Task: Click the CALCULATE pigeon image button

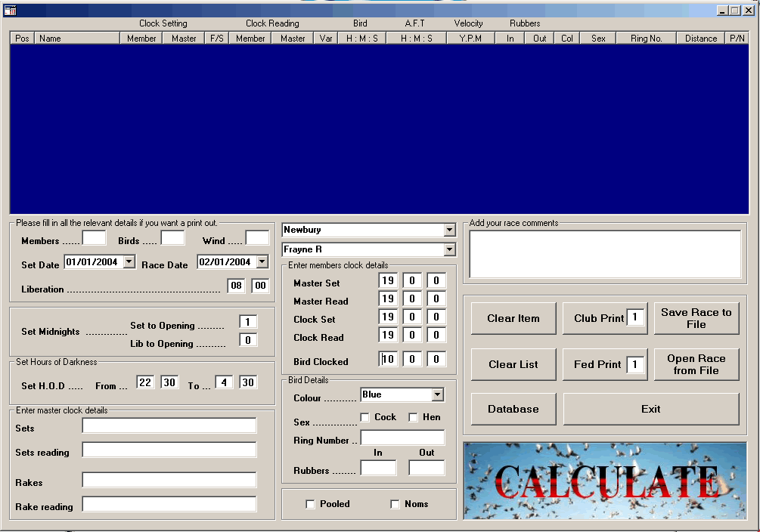Action: tap(605, 481)
